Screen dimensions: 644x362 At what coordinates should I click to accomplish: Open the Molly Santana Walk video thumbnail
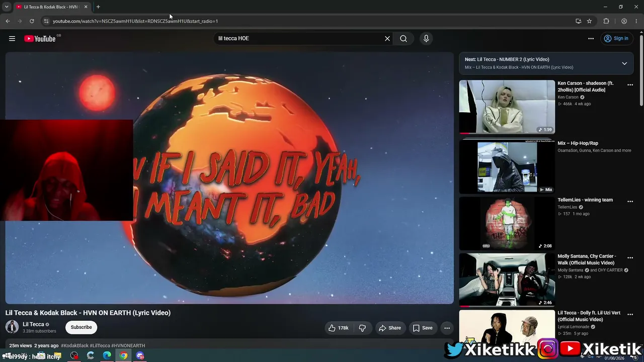pos(507,280)
